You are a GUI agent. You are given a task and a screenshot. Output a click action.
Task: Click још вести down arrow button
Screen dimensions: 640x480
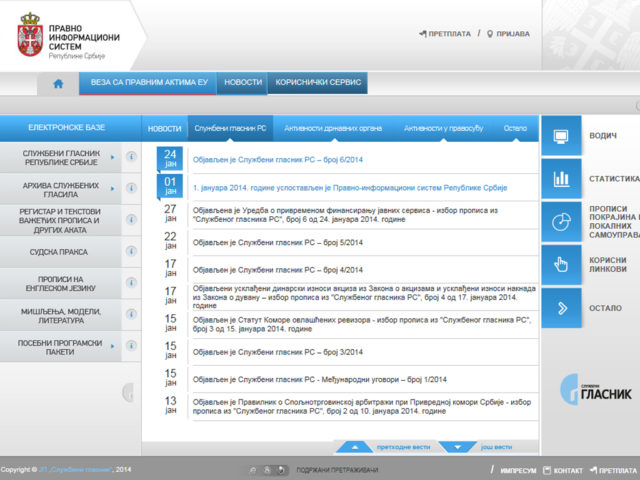457,447
